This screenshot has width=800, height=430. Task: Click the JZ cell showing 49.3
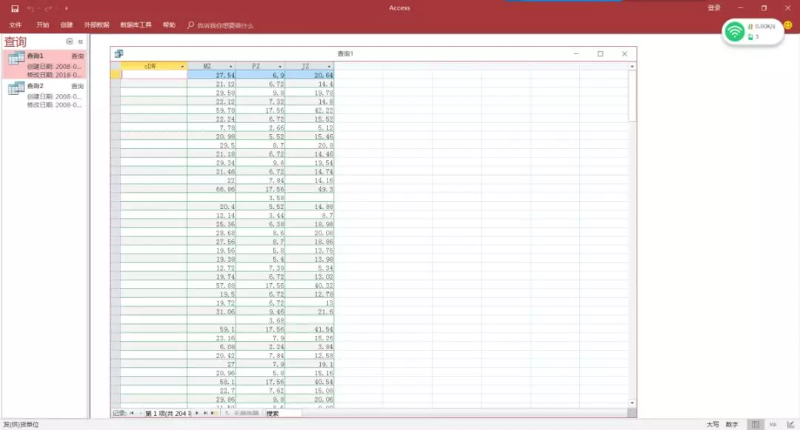pos(310,189)
